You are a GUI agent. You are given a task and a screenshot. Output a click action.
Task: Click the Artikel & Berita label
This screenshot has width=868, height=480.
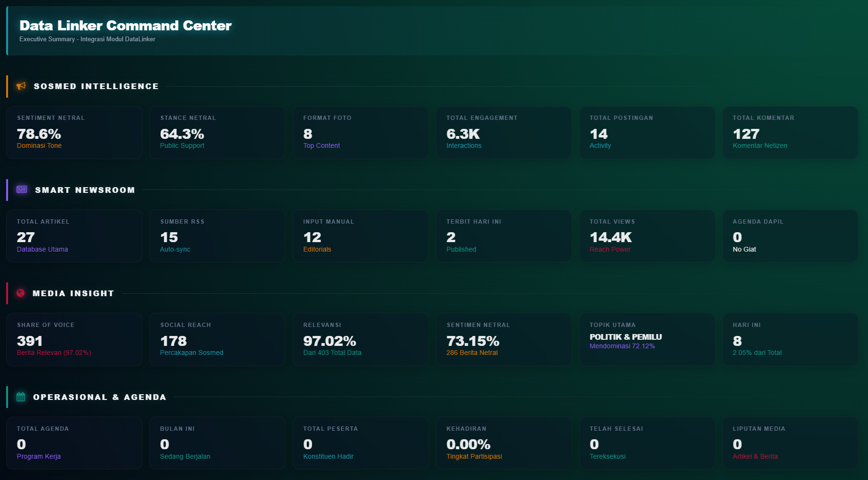tap(755, 457)
